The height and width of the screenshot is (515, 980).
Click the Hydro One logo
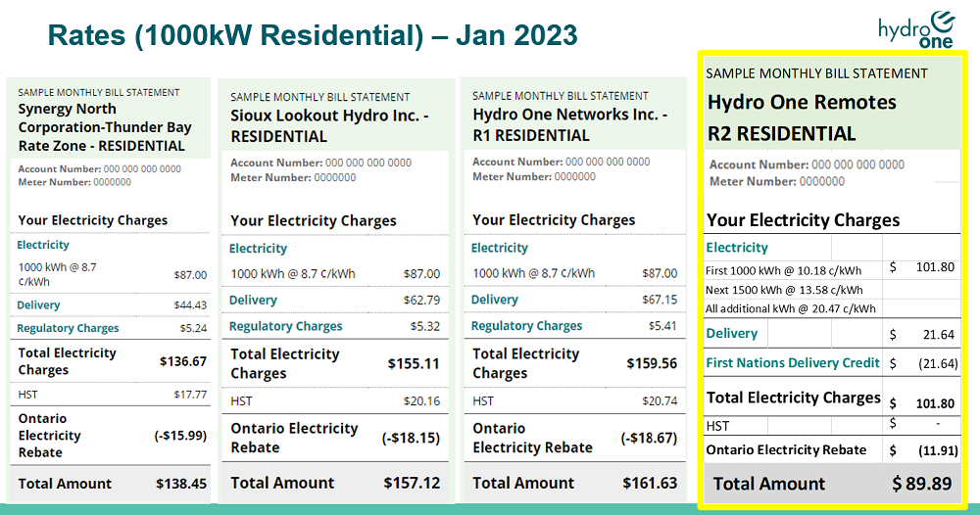(x=916, y=27)
